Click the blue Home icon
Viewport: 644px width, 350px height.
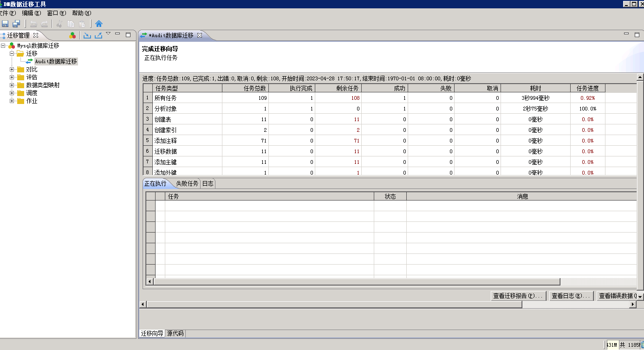pos(99,24)
